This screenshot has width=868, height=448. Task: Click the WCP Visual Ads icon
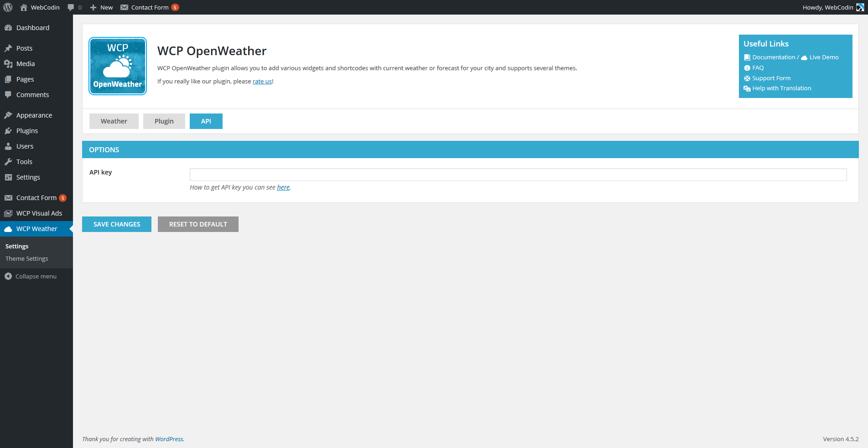8,213
